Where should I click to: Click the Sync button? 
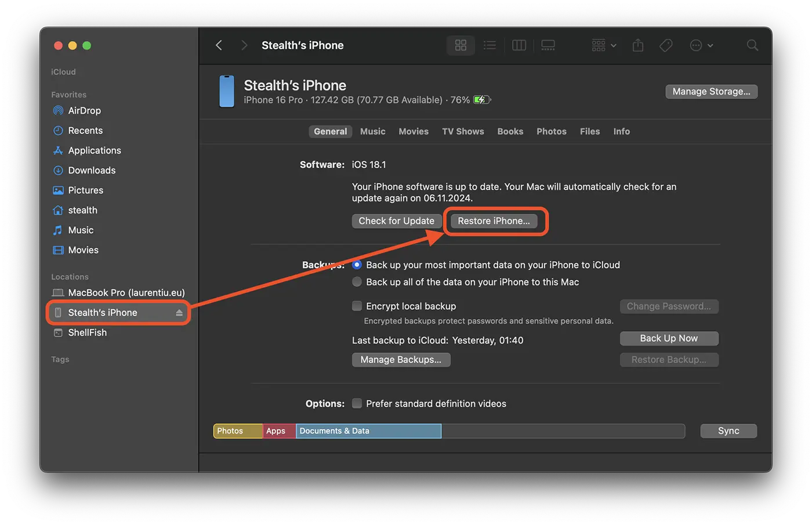point(728,431)
